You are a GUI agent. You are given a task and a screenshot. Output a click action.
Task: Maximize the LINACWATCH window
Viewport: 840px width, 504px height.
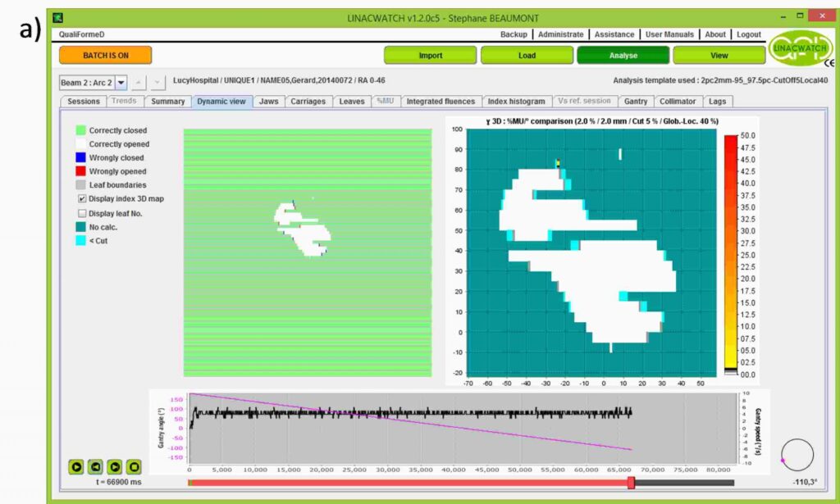799,16
